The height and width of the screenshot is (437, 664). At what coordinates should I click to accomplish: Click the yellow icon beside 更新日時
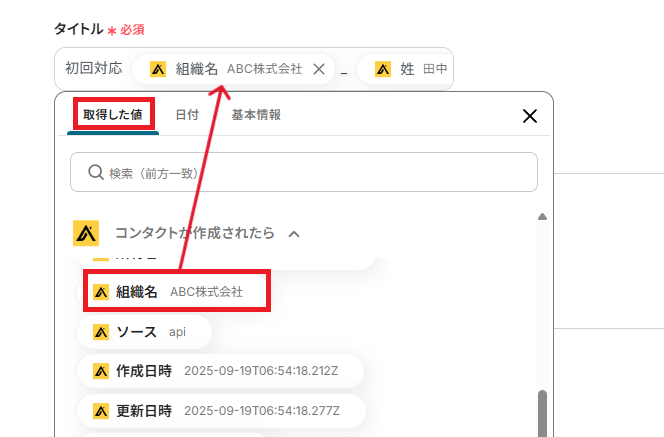click(x=101, y=411)
